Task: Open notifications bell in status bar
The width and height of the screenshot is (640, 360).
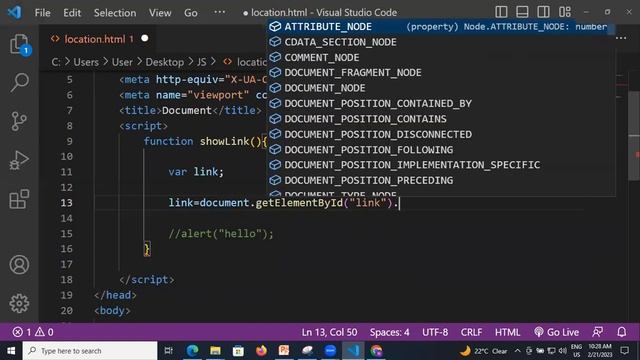Action: point(622,332)
